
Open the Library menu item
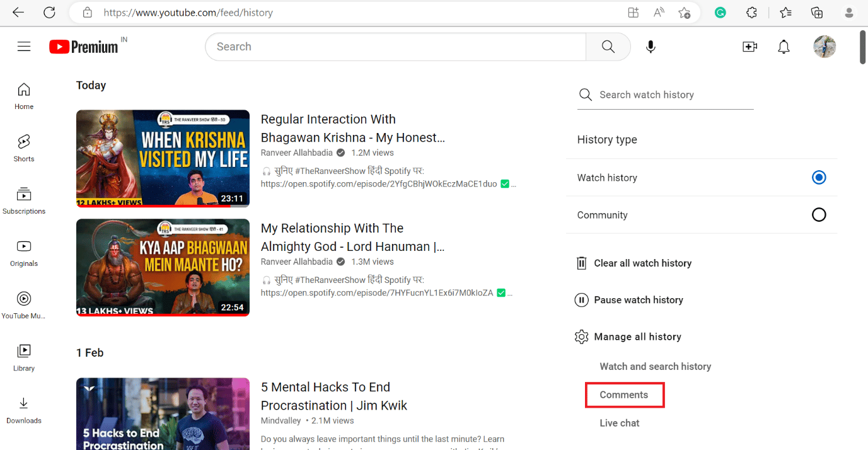click(x=23, y=357)
